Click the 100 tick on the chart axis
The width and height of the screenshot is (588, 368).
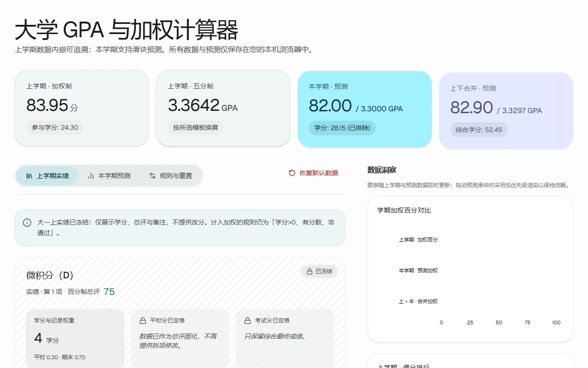coord(556,322)
